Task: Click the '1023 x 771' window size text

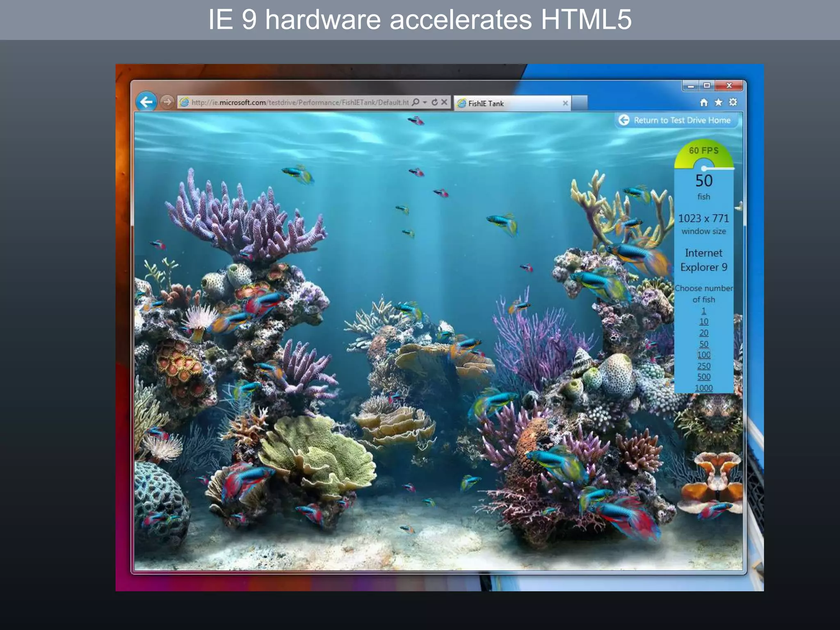Action: 704,218
